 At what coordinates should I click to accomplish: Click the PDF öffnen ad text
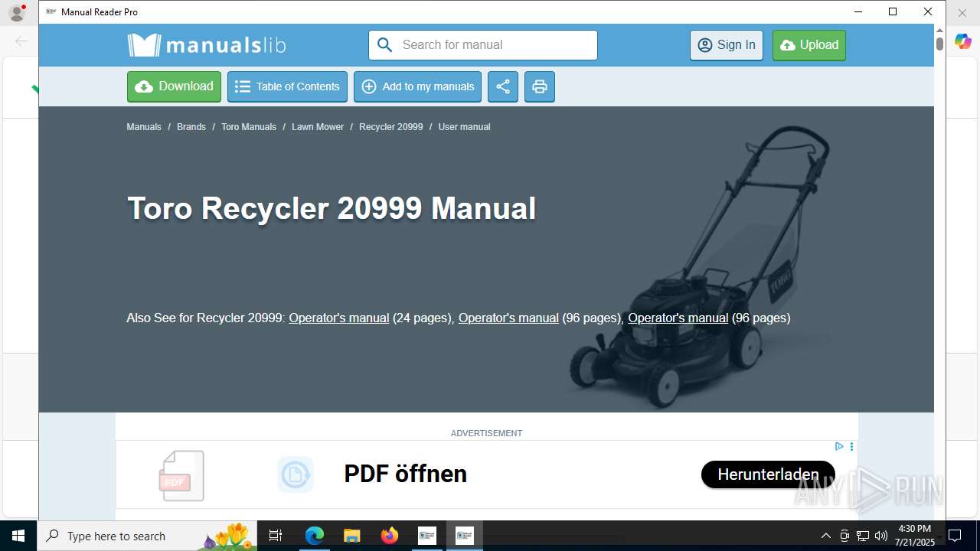coord(406,474)
